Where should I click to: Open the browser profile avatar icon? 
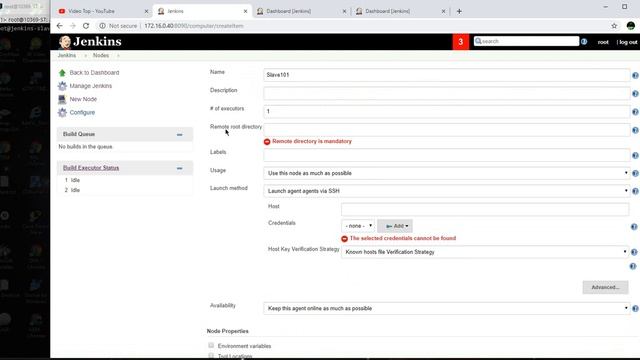pyautogui.click(x=631, y=26)
